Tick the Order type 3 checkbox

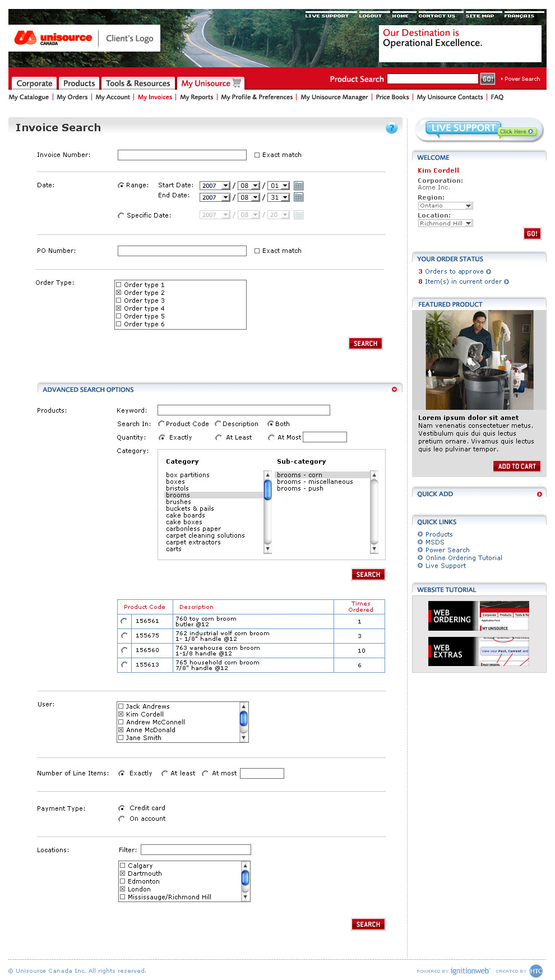(x=119, y=301)
